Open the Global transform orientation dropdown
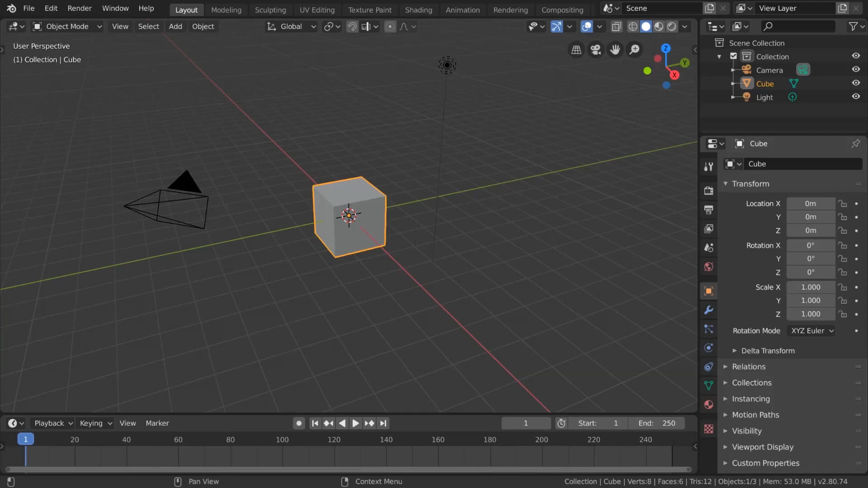The image size is (868, 488). pos(291,26)
